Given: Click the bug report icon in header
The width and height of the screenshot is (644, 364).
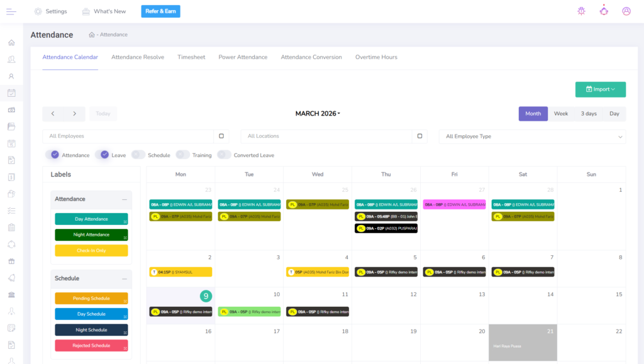Looking at the screenshot, I should click(580, 11).
